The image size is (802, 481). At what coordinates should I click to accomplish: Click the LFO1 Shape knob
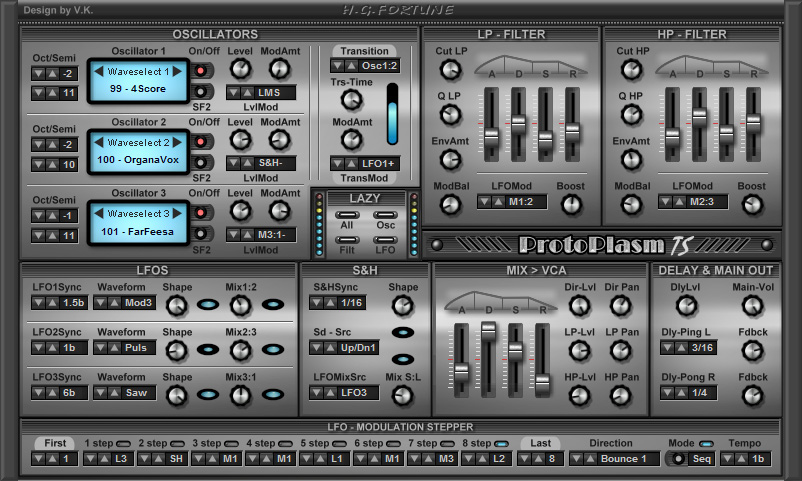pos(177,305)
